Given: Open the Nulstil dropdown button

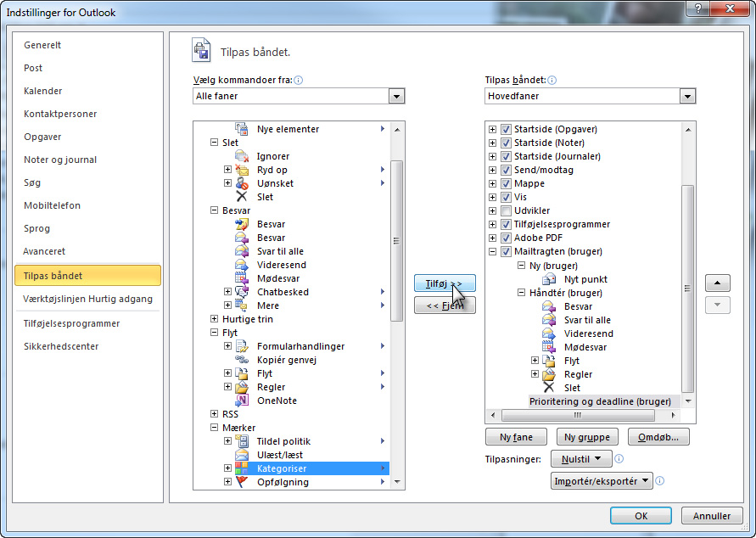Looking at the screenshot, I should (581, 459).
